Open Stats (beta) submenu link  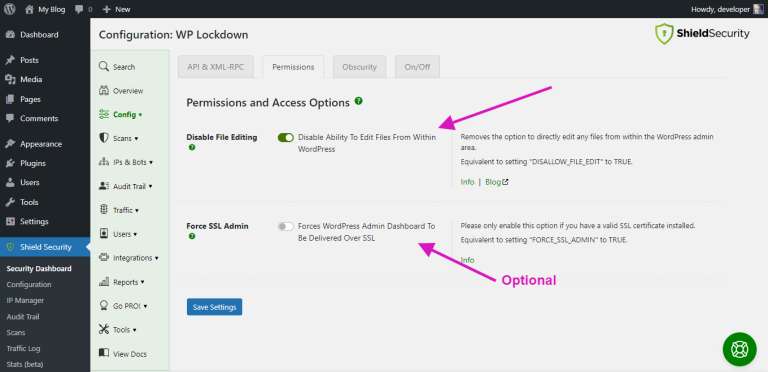tap(25, 365)
